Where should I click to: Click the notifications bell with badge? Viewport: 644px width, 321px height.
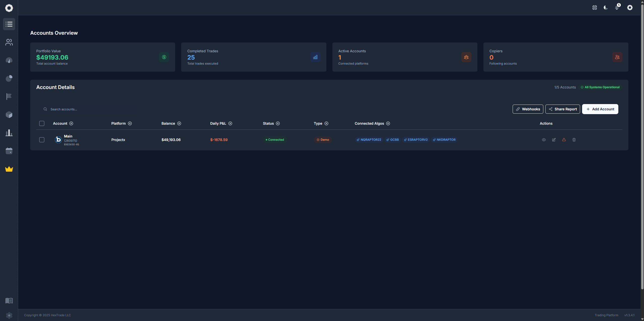(x=617, y=8)
